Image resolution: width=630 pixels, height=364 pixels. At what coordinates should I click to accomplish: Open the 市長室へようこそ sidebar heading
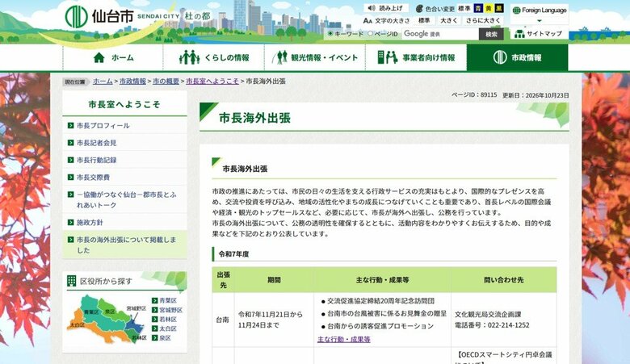124,104
